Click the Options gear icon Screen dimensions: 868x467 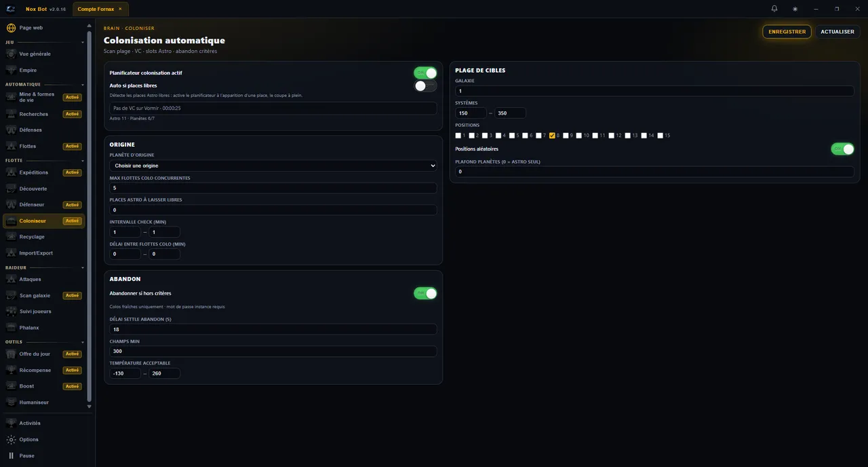(x=11, y=439)
